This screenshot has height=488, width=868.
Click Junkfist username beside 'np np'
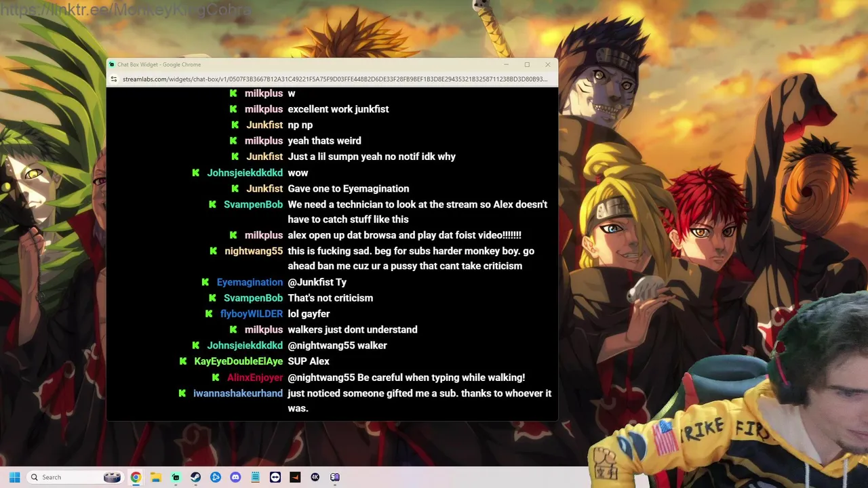264,125
